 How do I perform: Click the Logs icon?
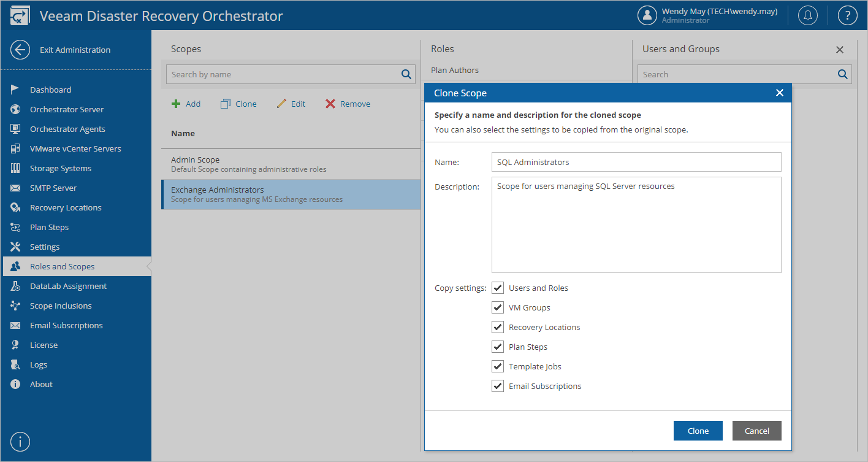pos(15,364)
